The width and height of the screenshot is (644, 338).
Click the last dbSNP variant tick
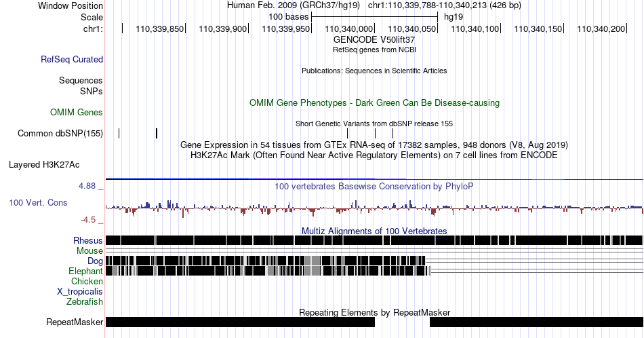(393, 133)
